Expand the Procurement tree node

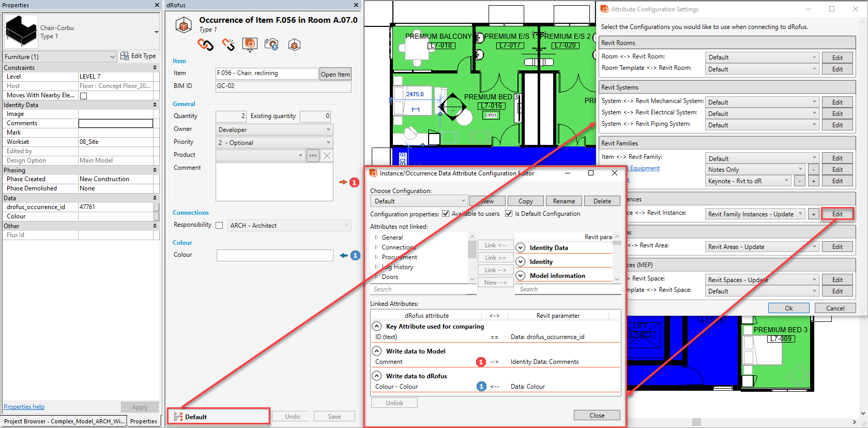coord(376,257)
